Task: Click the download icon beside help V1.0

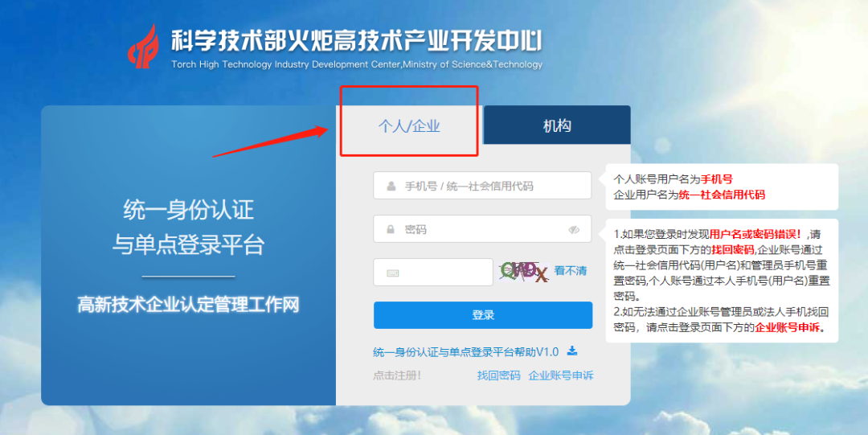Action: [x=572, y=351]
